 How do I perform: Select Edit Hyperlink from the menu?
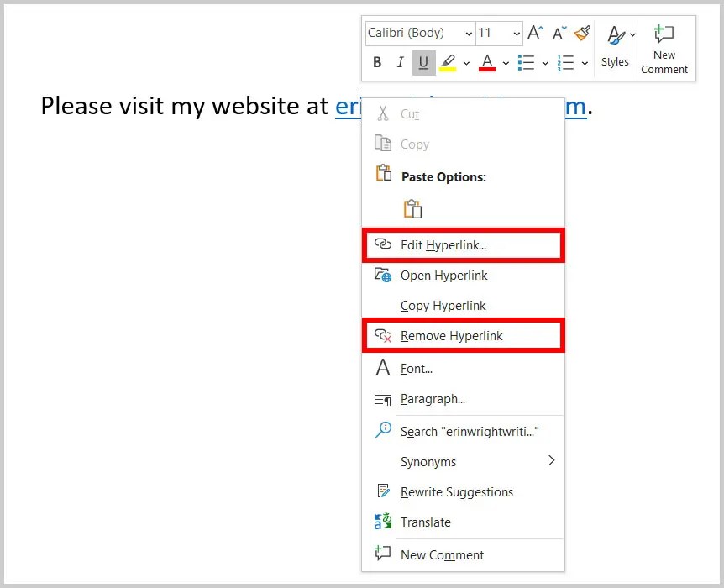pos(443,244)
